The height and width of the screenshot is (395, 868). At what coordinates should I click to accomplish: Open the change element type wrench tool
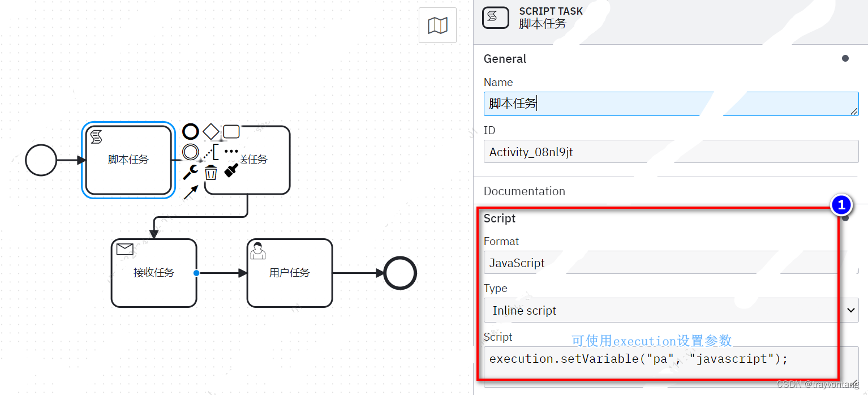tap(190, 173)
